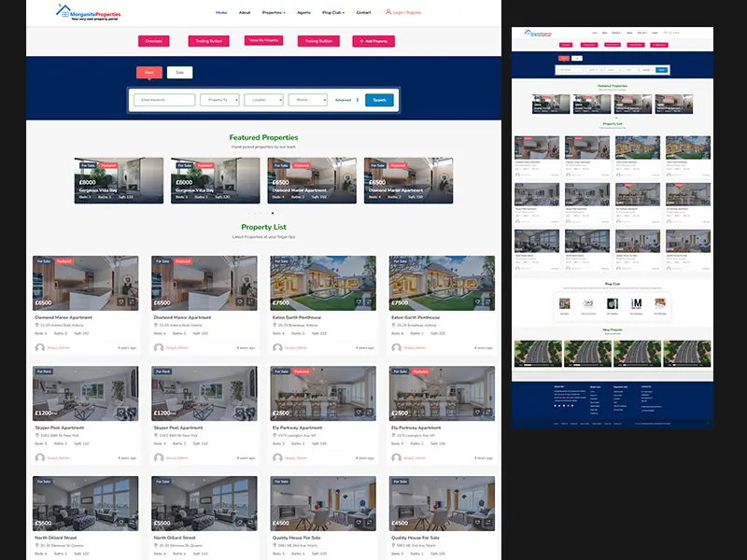Tap the heart on second Diamond Manor listing
This screenshot has height=560, width=747.
(x=240, y=301)
